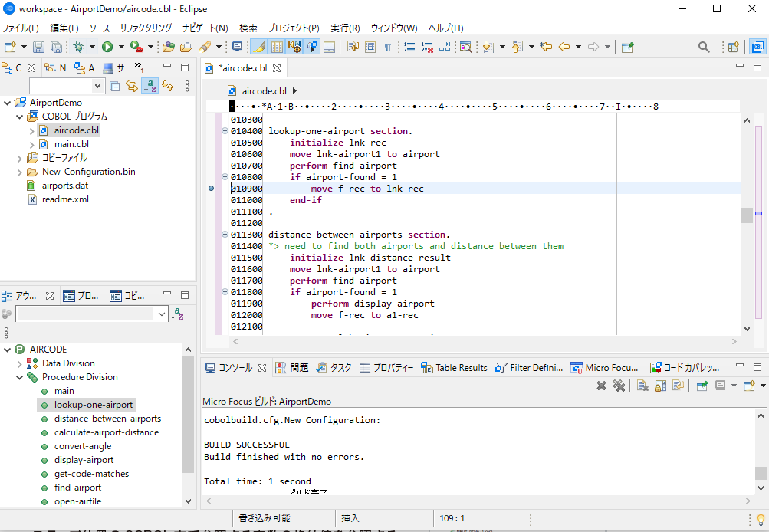The image size is (769, 532).
Task: Run the program with green play icon
Action: coord(107,47)
